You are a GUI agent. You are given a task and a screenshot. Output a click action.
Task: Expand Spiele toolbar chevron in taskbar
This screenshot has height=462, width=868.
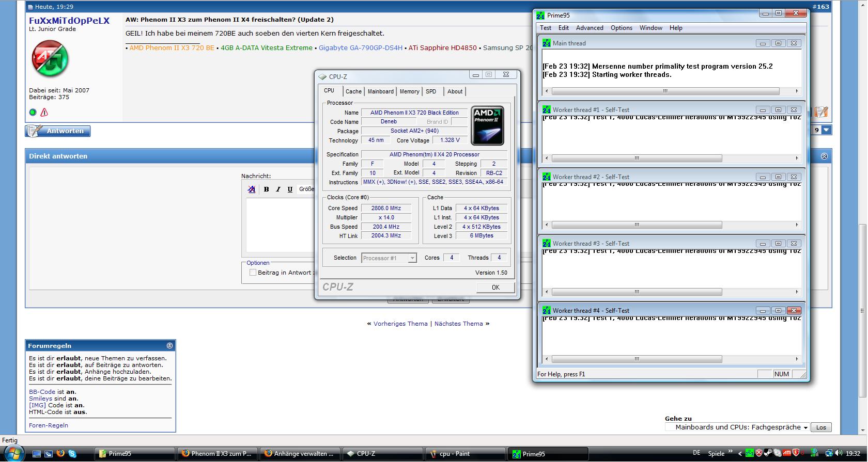[731, 451]
